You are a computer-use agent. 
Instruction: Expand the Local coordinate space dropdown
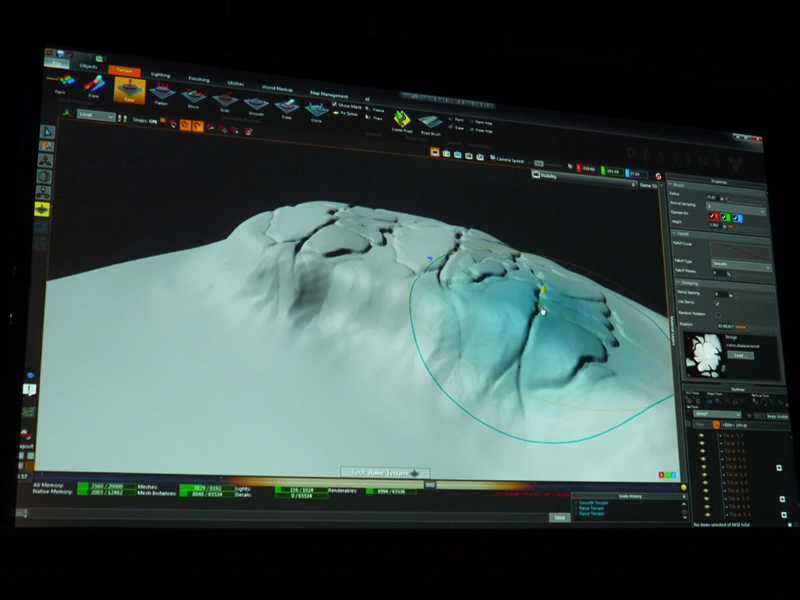click(x=97, y=116)
